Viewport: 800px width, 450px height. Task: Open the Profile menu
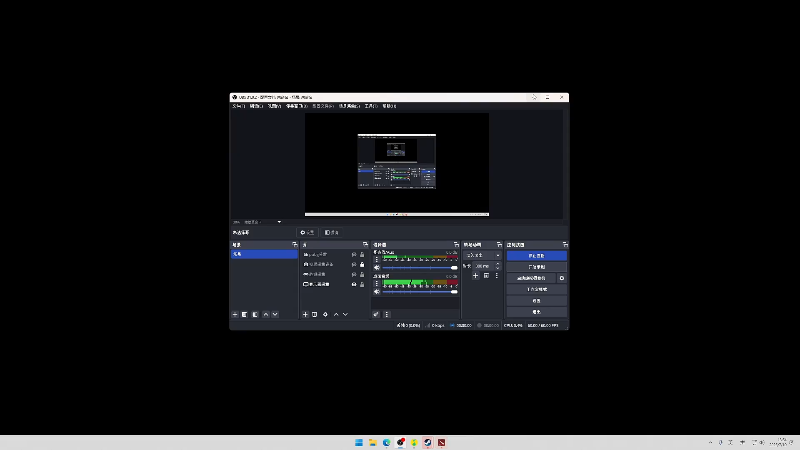click(322, 106)
